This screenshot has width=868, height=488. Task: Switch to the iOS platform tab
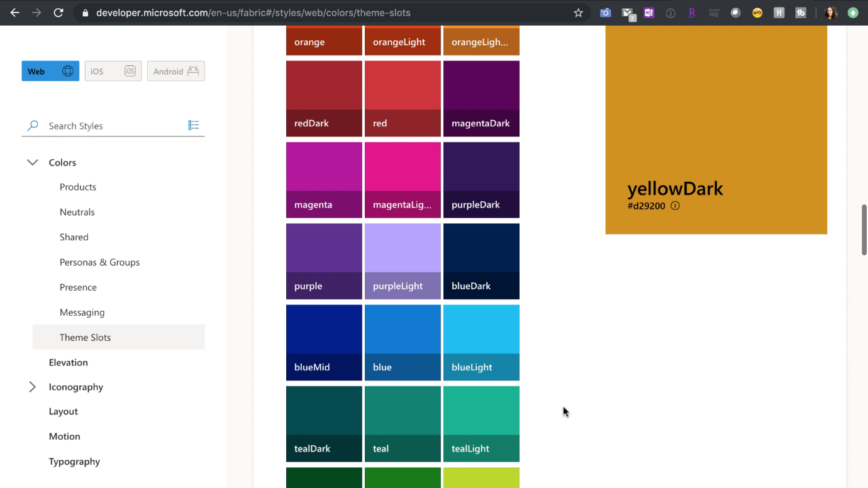pos(113,71)
